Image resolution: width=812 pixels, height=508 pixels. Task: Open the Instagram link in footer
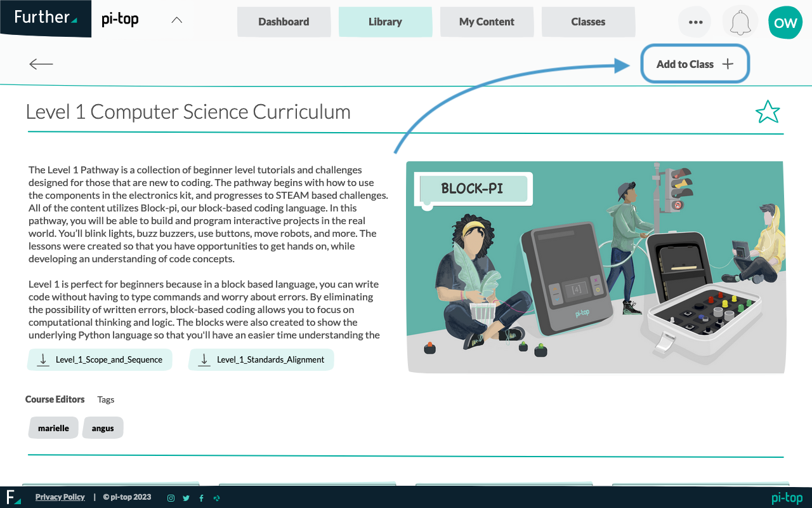(171, 498)
